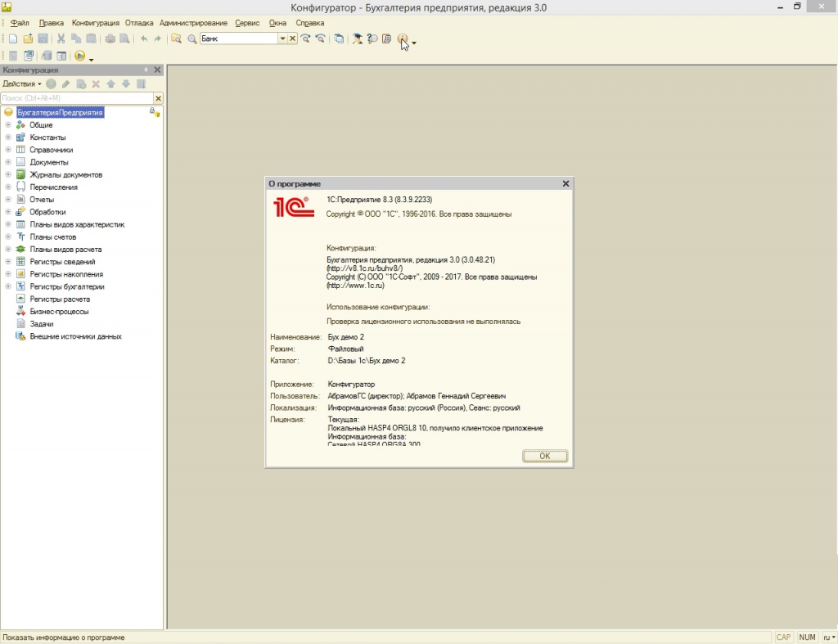838x644 pixels.
Task: Open the Действия dropdown menu
Action: point(21,84)
